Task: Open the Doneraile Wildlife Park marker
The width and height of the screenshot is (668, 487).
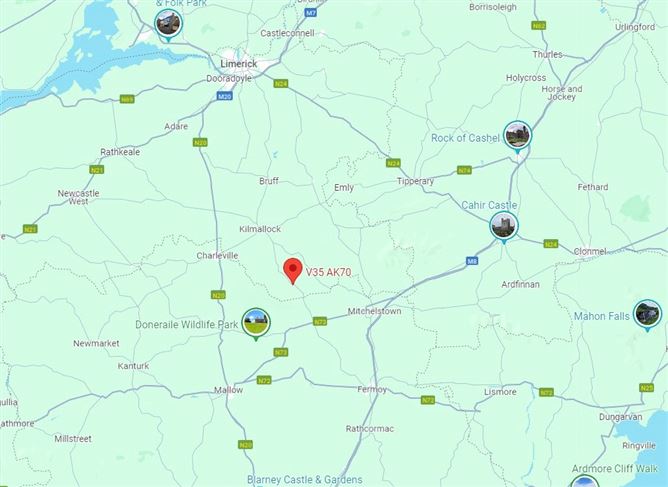Action: click(x=256, y=323)
